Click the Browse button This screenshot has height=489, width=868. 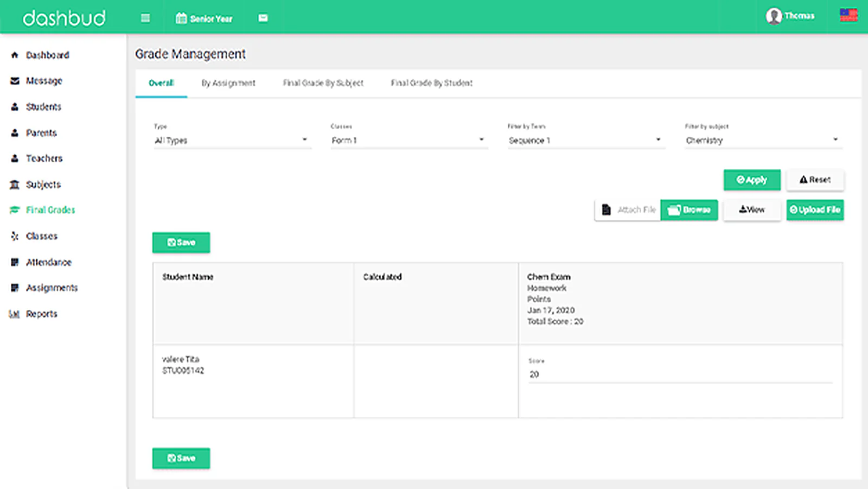click(x=689, y=210)
